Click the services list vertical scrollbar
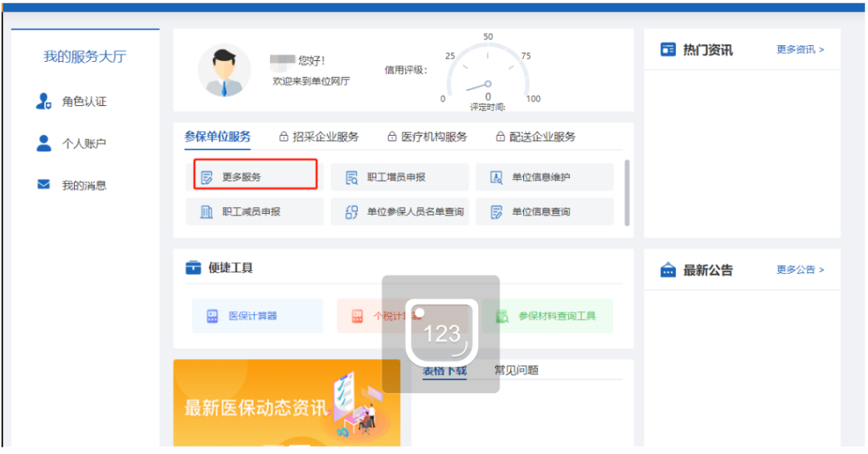The height and width of the screenshot is (454, 868). 627,193
